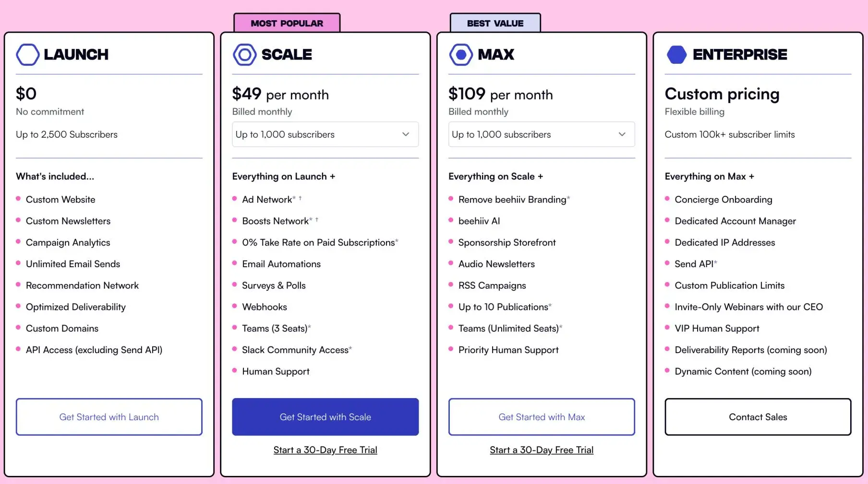Click the beehiiv AI feature item
The width and height of the screenshot is (868, 484).
click(474, 221)
